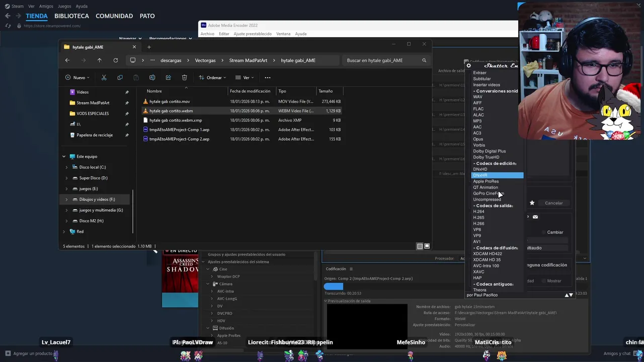
Task: Refresh the Explorer folder view
Action: click(x=115, y=60)
